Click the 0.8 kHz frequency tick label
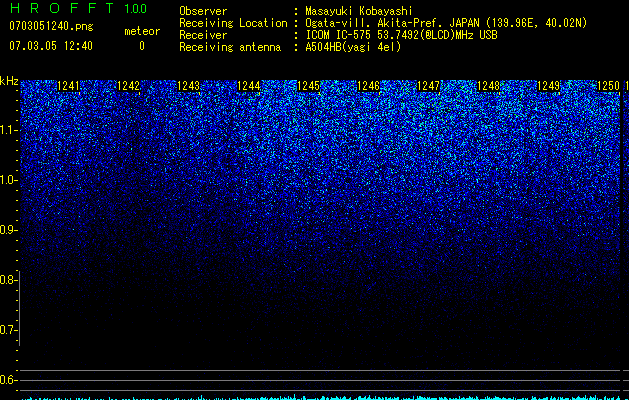 [7, 280]
